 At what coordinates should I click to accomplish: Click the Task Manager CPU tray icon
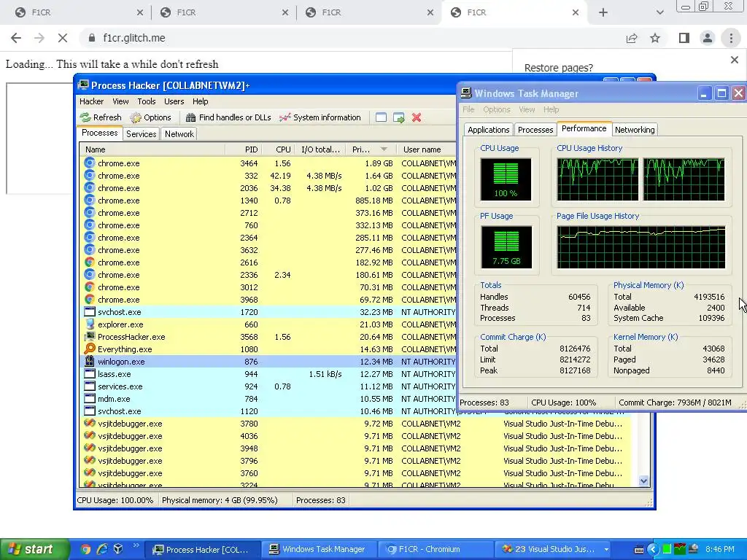pyautogui.click(x=667, y=550)
